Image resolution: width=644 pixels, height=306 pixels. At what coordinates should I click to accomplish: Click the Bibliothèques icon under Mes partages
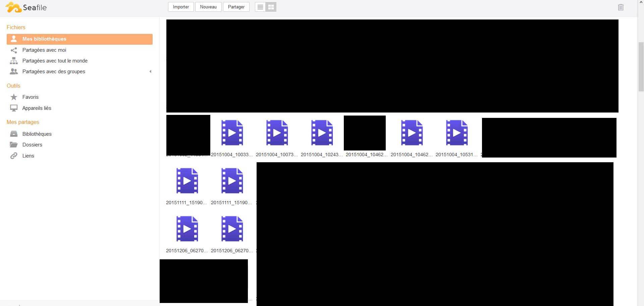coord(14,134)
